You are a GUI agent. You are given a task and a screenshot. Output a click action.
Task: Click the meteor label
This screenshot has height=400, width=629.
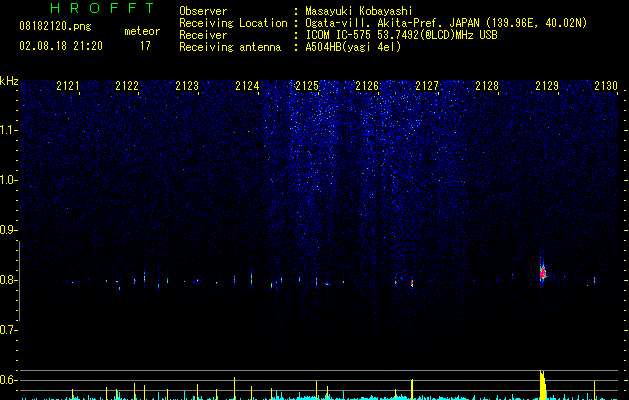(142, 31)
